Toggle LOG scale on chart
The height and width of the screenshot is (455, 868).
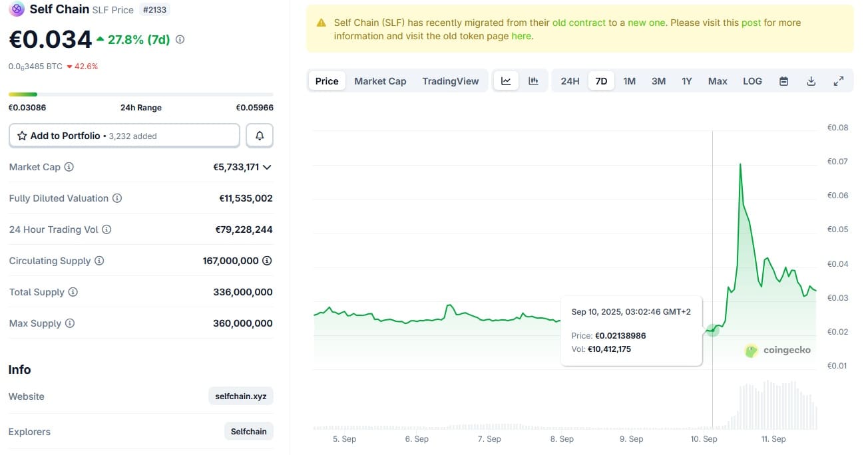tap(752, 81)
